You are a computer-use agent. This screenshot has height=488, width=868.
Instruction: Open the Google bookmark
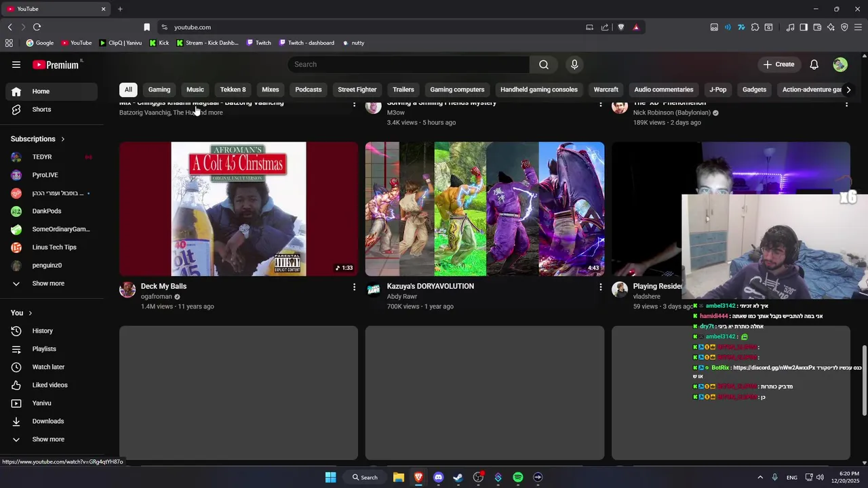click(39, 43)
